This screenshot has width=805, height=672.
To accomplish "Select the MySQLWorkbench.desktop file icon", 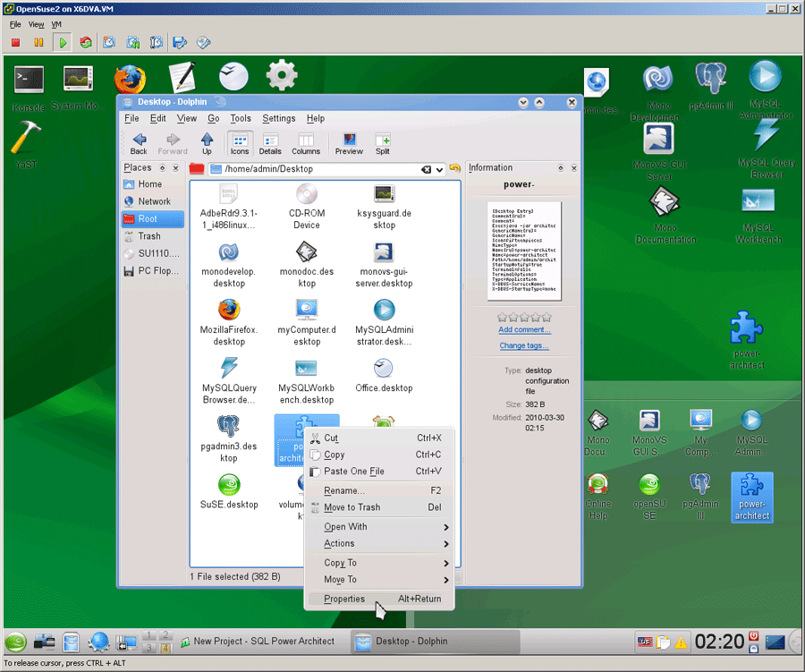I will point(307,369).
